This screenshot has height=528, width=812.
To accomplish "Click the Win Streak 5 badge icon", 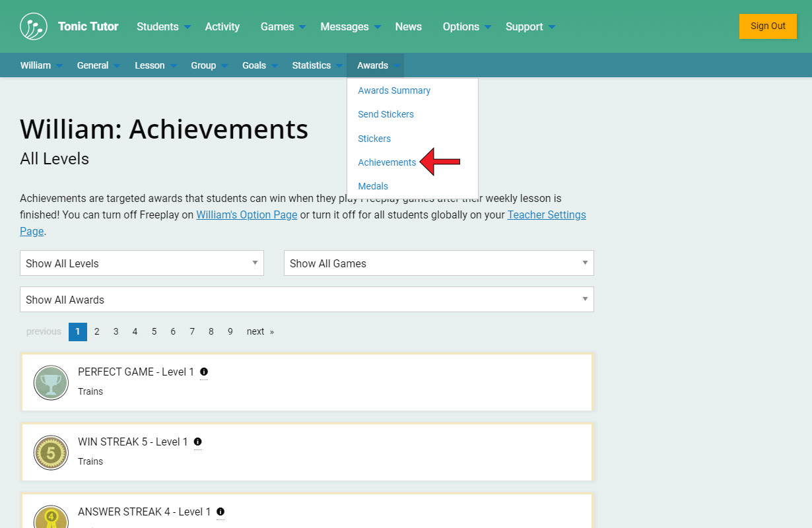I will (51, 453).
